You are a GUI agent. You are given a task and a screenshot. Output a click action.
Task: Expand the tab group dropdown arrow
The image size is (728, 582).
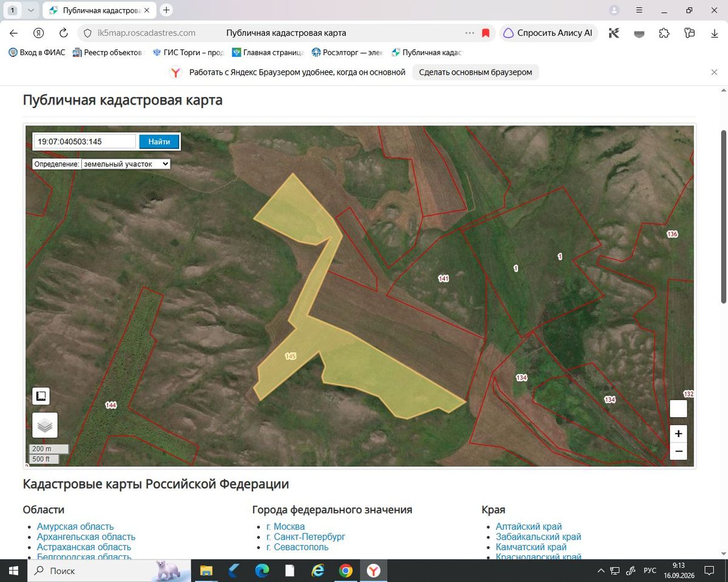coord(31,10)
